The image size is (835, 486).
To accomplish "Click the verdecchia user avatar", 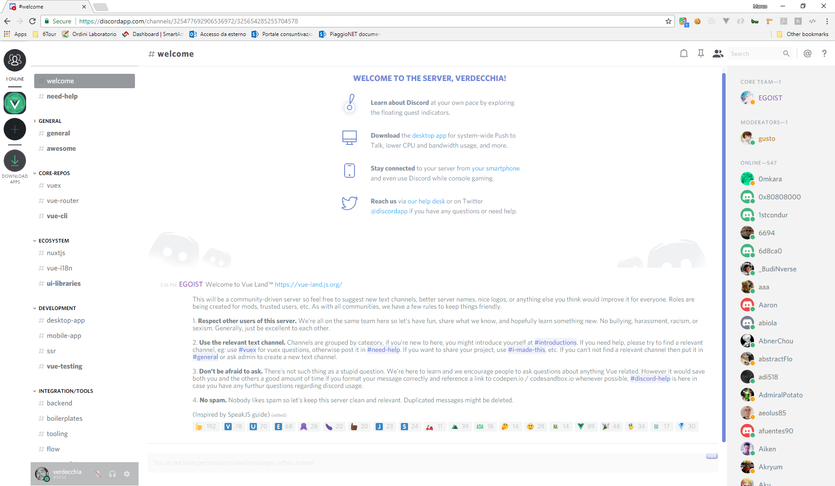I will [x=42, y=473].
